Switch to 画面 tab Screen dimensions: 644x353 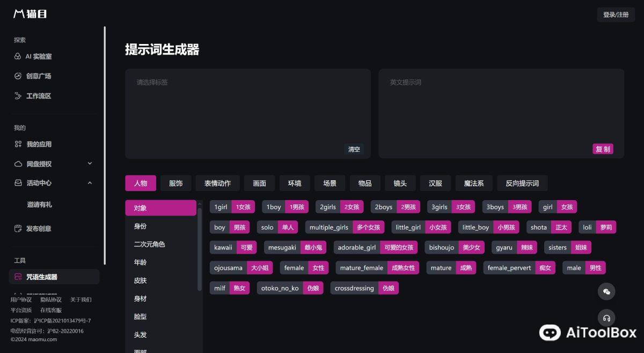259,183
